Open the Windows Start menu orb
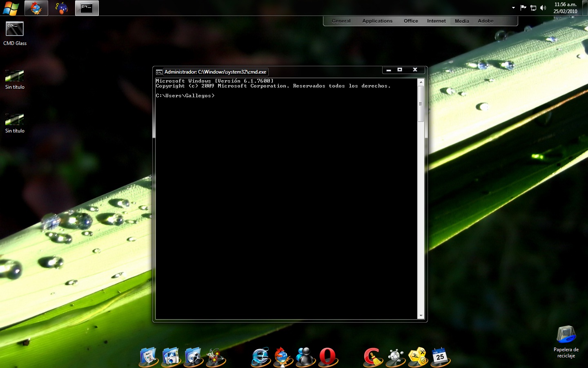The width and height of the screenshot is (588, 368). (11, 8)
